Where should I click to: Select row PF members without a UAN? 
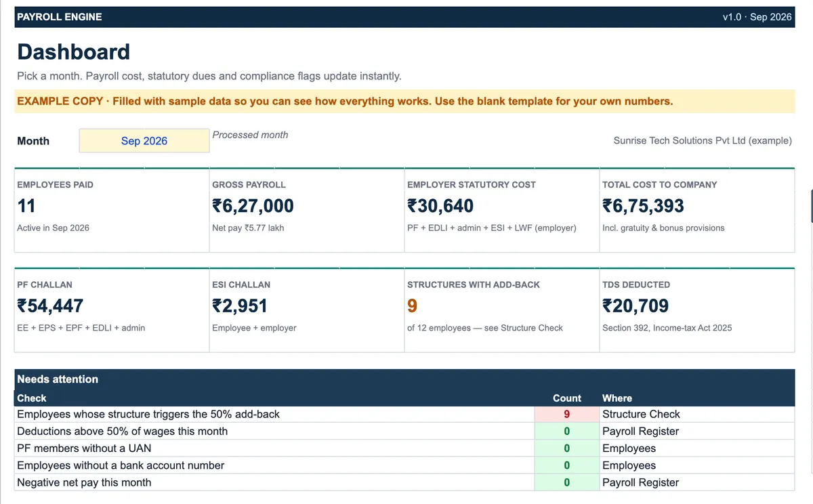[404, 448]
